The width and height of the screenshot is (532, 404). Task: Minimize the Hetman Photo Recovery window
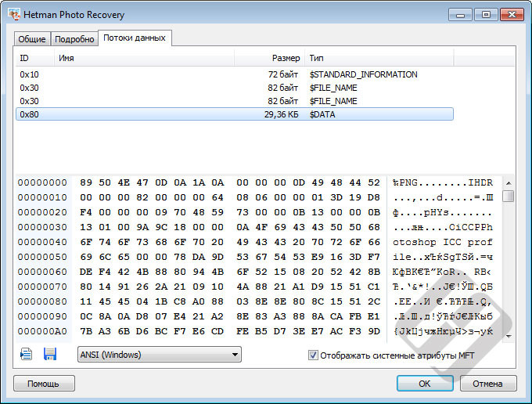point(460,15)
